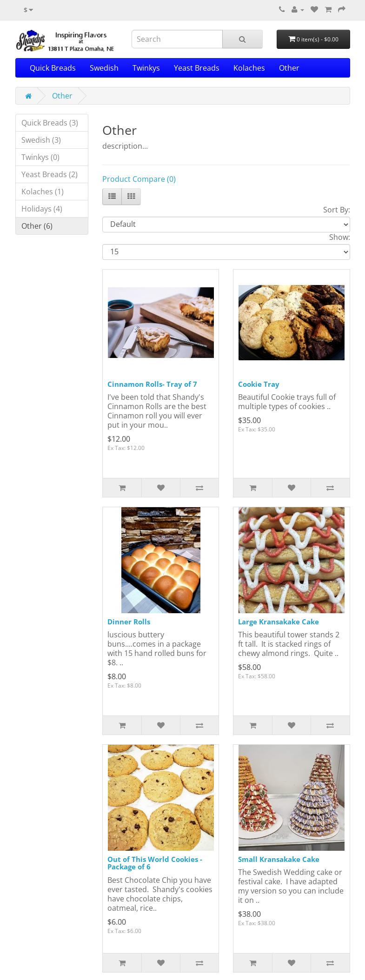Screen dimensions: 365x980
Task: Compare the Dinner Rolls product
Action: [199, 725]
